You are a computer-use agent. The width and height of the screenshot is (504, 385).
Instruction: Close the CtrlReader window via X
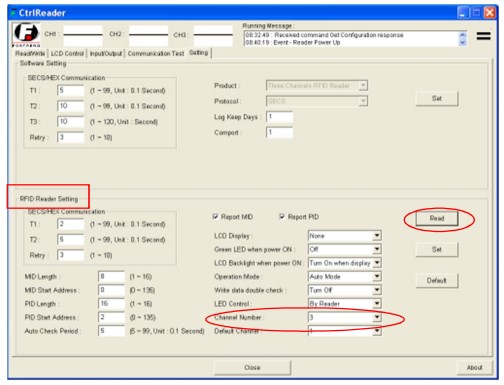coord(489,13)
